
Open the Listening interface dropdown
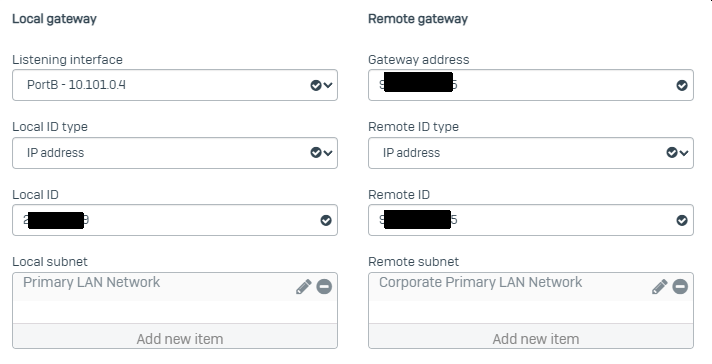(175, 85)
